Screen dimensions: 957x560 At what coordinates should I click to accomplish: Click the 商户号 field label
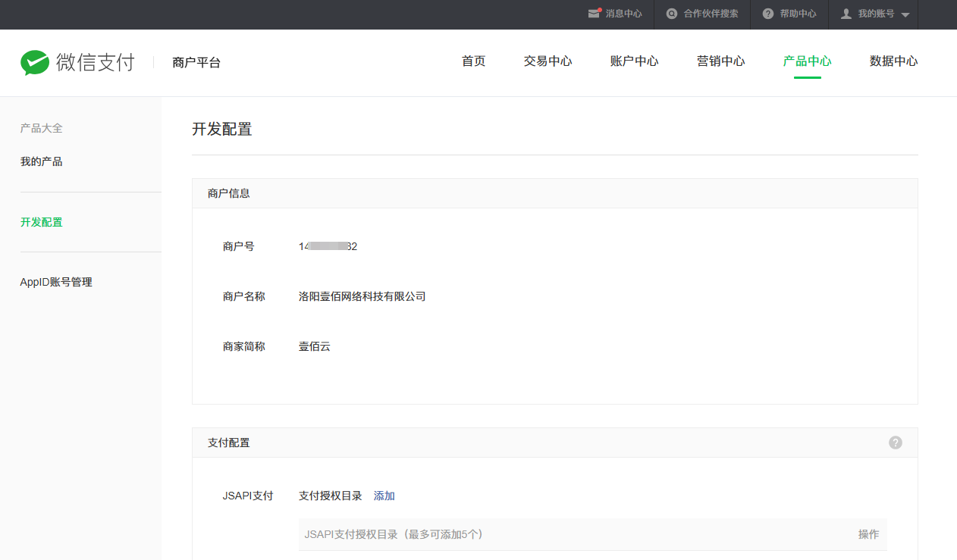pos(239,246)
